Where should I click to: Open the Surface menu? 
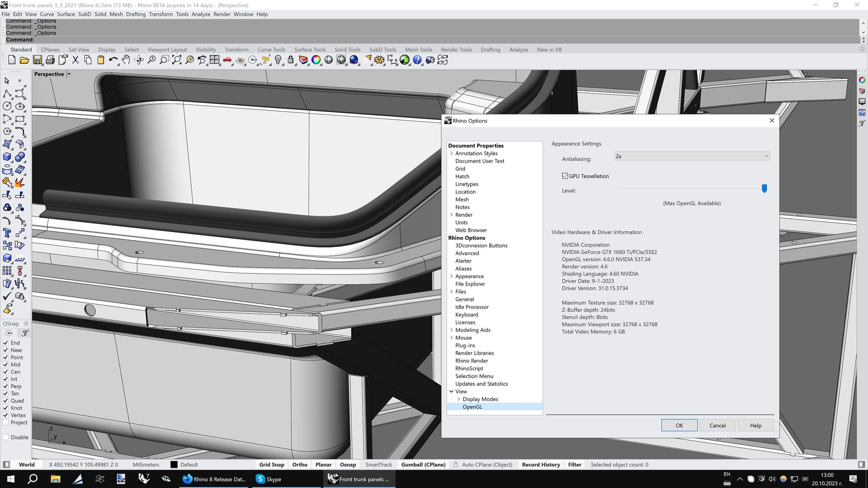66,14
